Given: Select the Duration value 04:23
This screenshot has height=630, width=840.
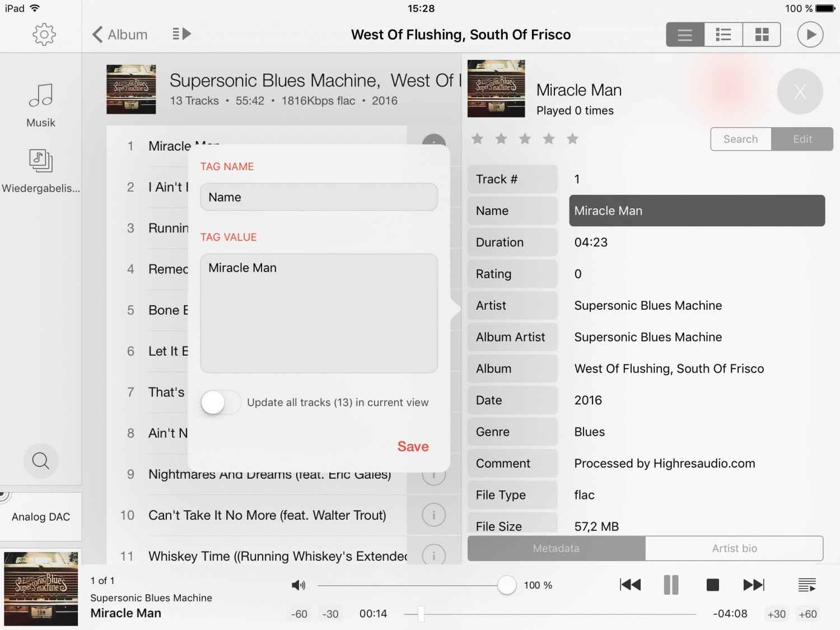Looking at the screenshot, I should tap(591, 242).
